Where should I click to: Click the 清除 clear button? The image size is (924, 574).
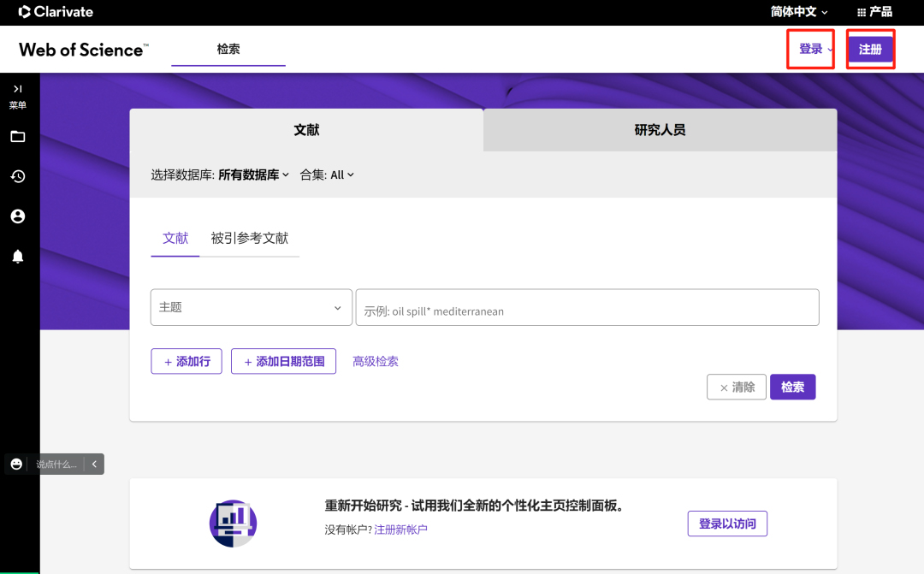pos(737,388)
